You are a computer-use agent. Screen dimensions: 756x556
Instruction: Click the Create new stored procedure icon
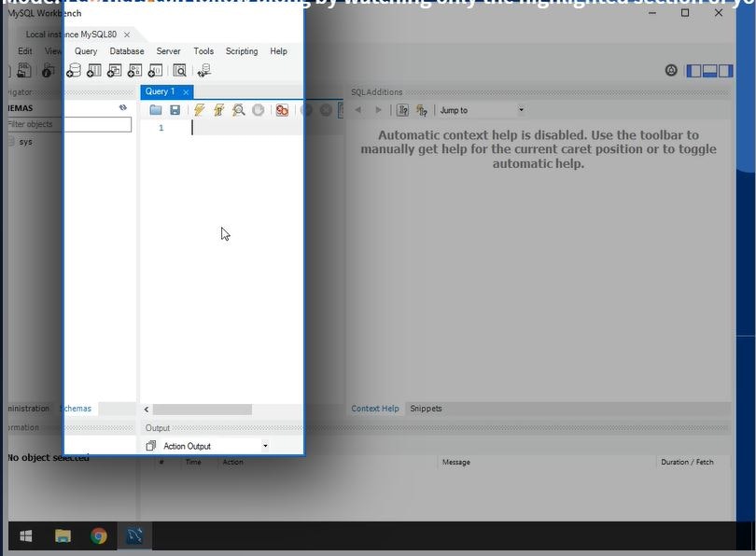click(134, 70)
